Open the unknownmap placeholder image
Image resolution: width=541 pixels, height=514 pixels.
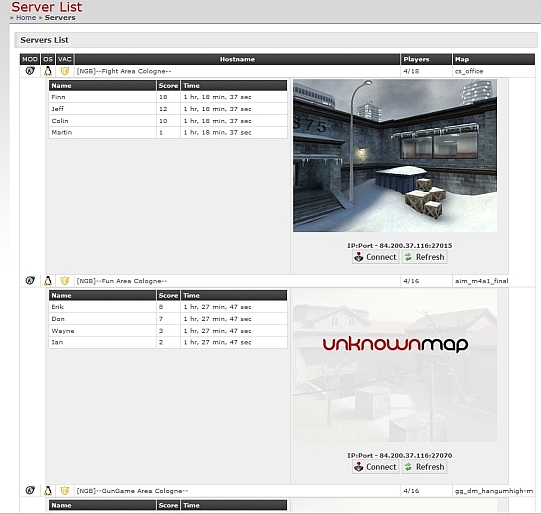395,365
